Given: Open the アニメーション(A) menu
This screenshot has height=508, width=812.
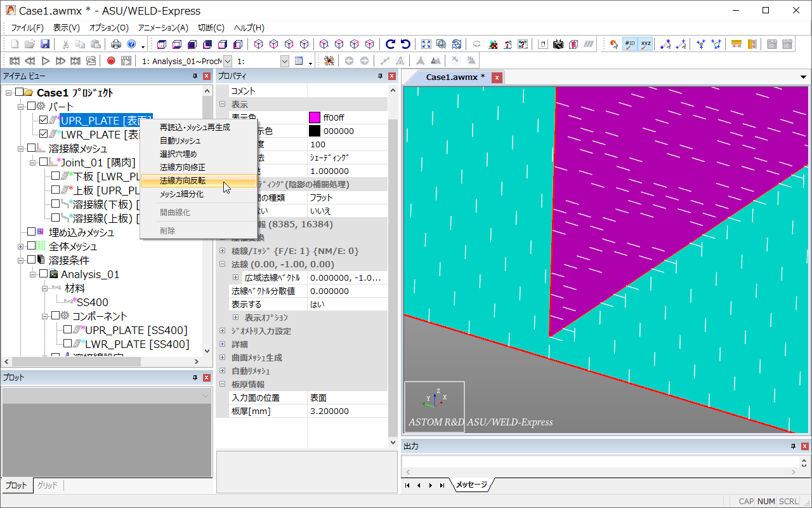Looking at the screenshot, I should point(163,28).
